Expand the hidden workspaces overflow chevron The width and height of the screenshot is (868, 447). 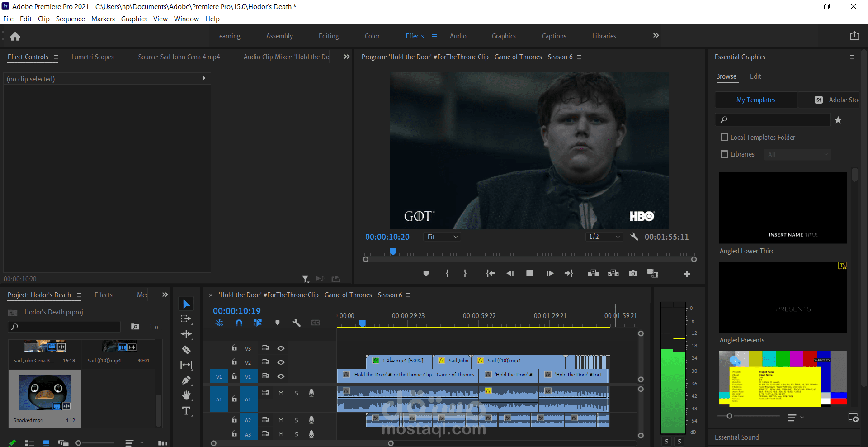coord(656,36)
